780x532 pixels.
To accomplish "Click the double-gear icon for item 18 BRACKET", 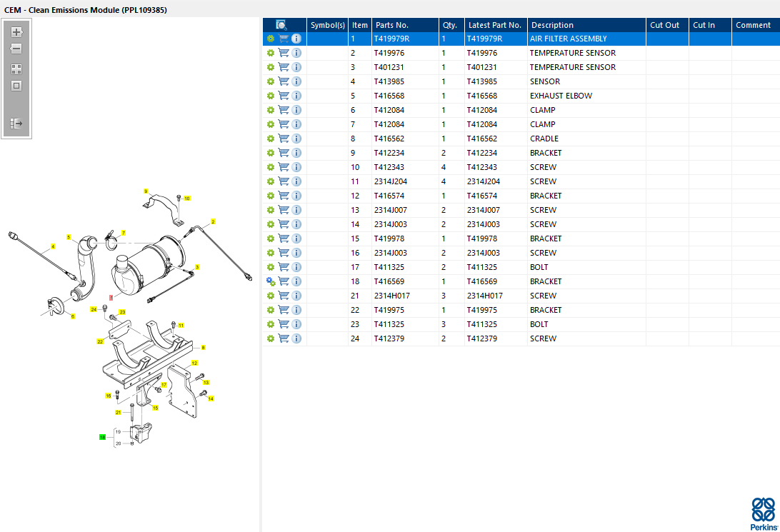I will point(271,281).
